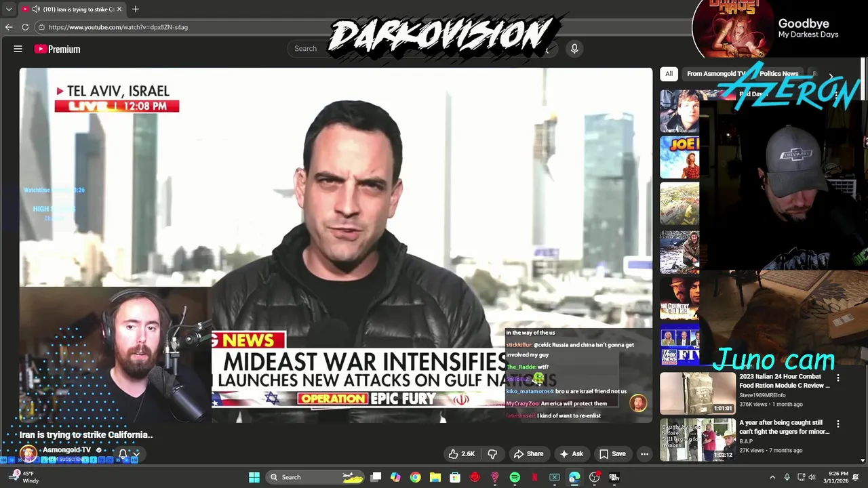The width and height of the screenshot is (868, 488).
Task: Share the video
Action: (528, 454)
